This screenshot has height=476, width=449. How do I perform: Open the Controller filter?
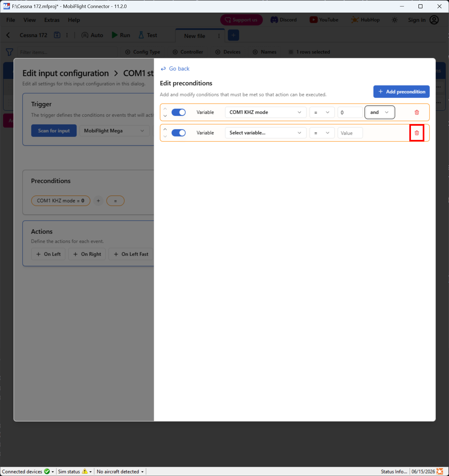(188, 52)
